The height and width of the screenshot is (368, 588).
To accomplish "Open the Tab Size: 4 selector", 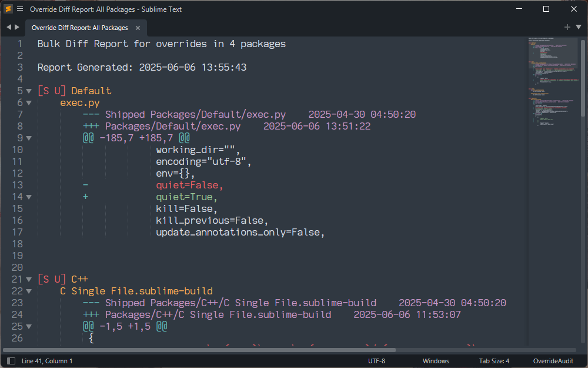I will pyautogui.click(x=494, y=361).
